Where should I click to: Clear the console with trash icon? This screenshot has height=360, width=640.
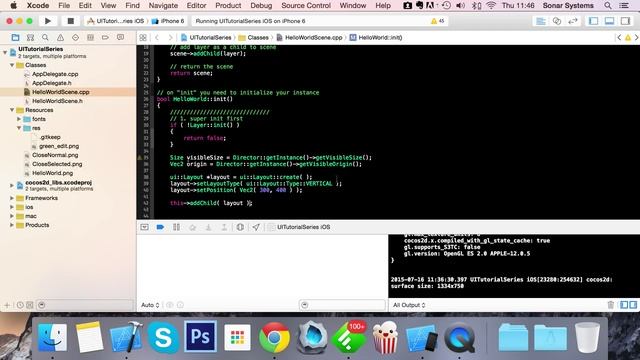611,305
